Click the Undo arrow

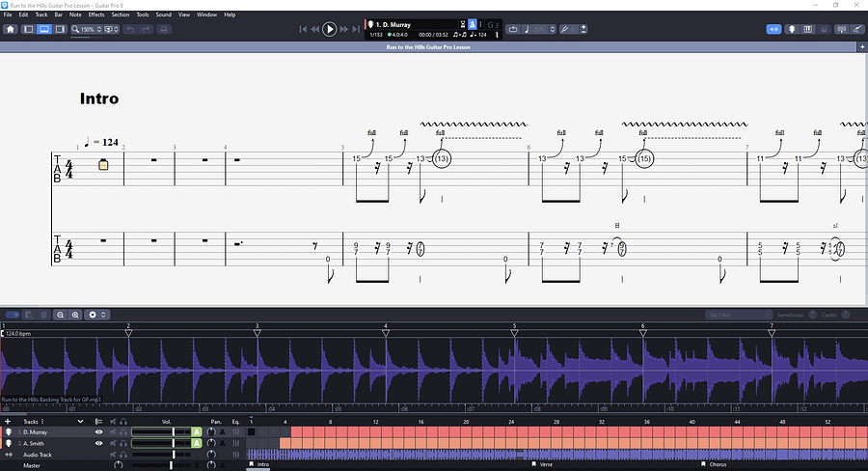click(x=130, y=29)
